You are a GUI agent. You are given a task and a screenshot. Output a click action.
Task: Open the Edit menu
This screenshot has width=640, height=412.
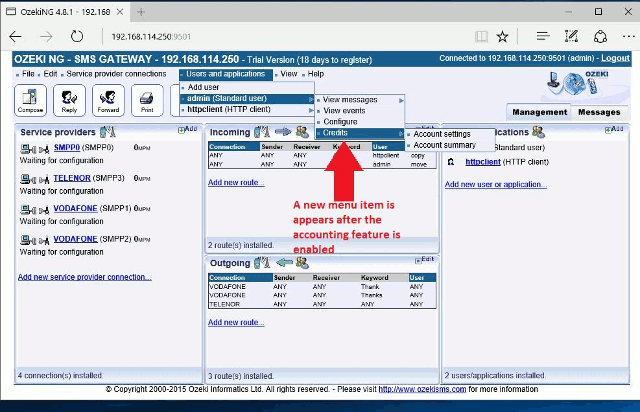point(50,74)
